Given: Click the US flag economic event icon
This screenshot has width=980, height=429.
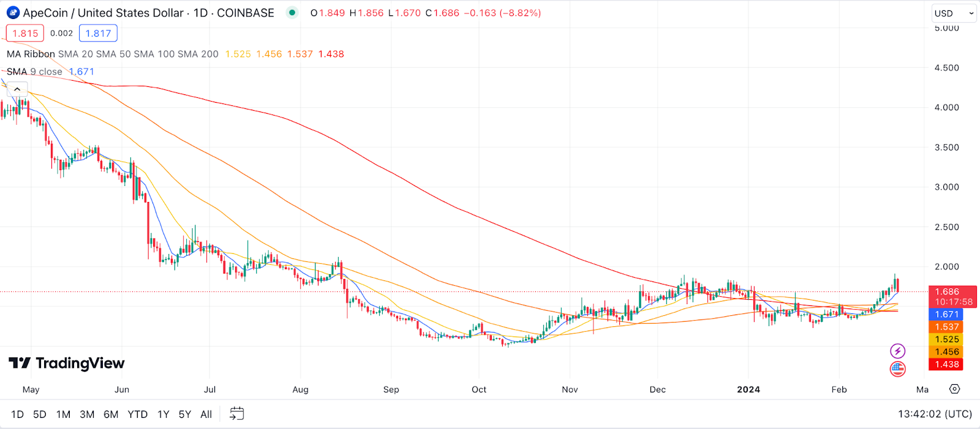Looking at the screenshot, I should 897,368.
